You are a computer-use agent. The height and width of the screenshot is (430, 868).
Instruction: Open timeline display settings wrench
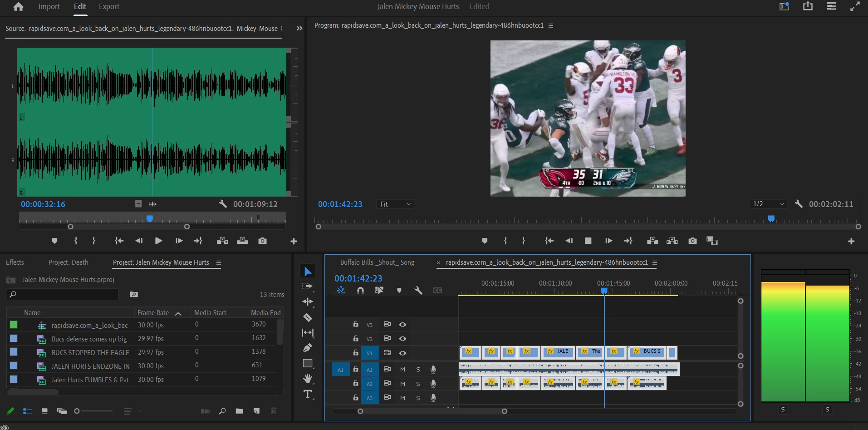(x=418, y=290)
